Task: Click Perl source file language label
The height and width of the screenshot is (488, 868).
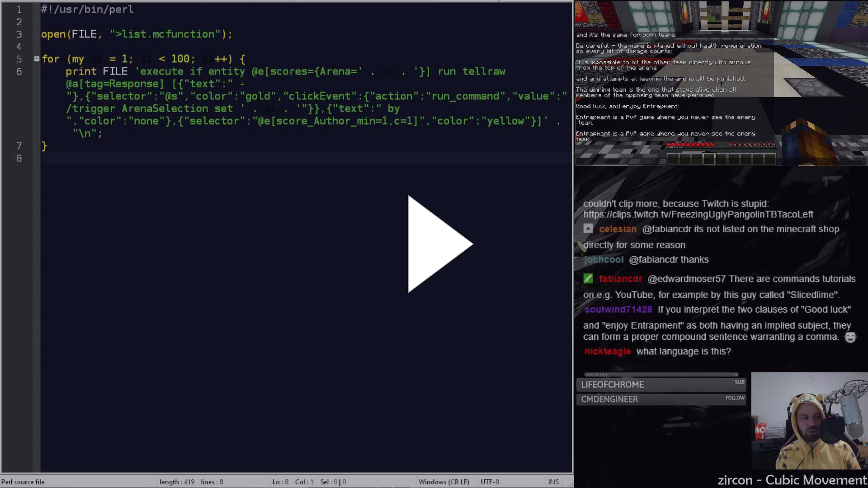Action: coord(23,482)
